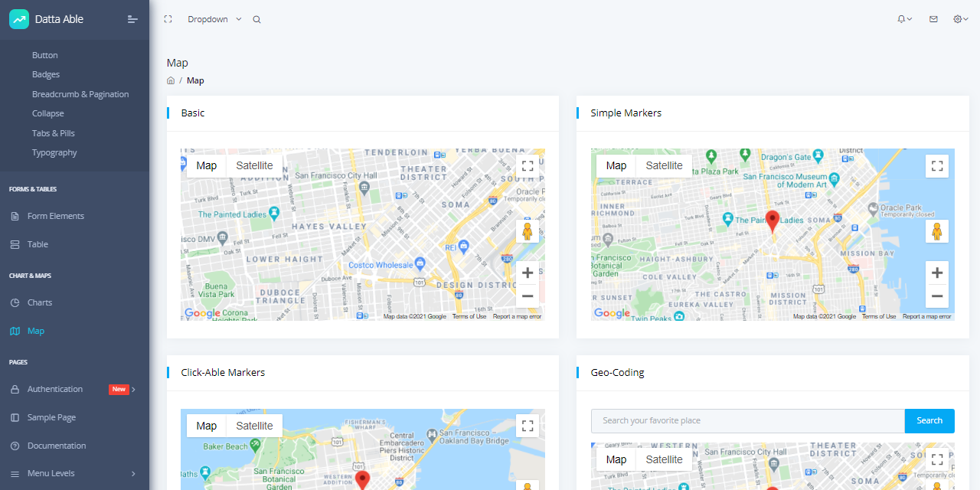The width and height of the screenshot is (980, 490).
Task: Click the Datta Able logo icon
Action: click(x=19, y=19)
